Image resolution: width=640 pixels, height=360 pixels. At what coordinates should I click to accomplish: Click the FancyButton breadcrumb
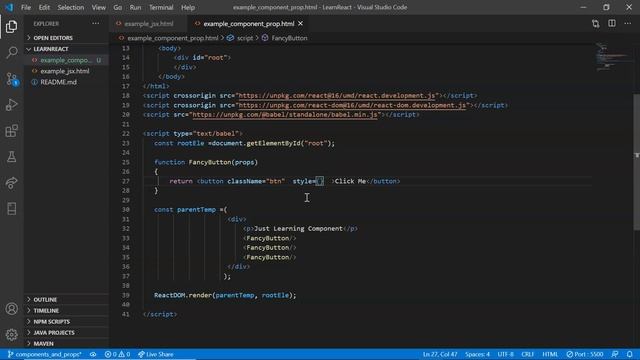click(289, 38)
